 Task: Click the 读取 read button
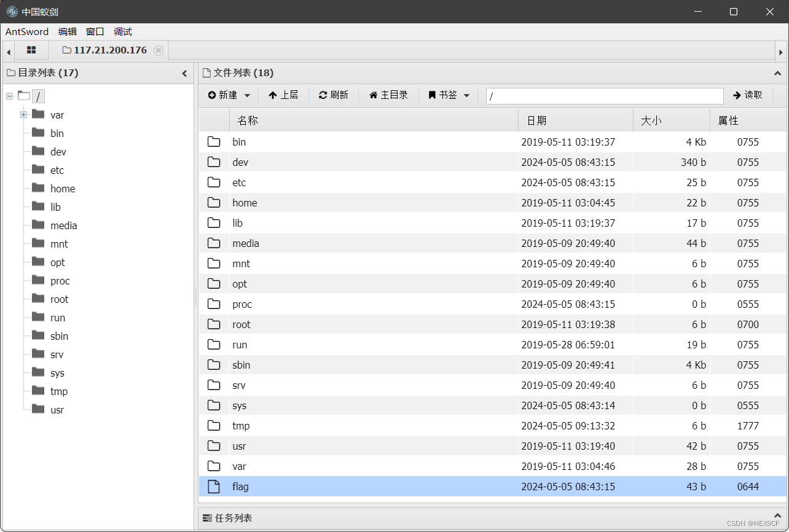[x=748, y=95]
